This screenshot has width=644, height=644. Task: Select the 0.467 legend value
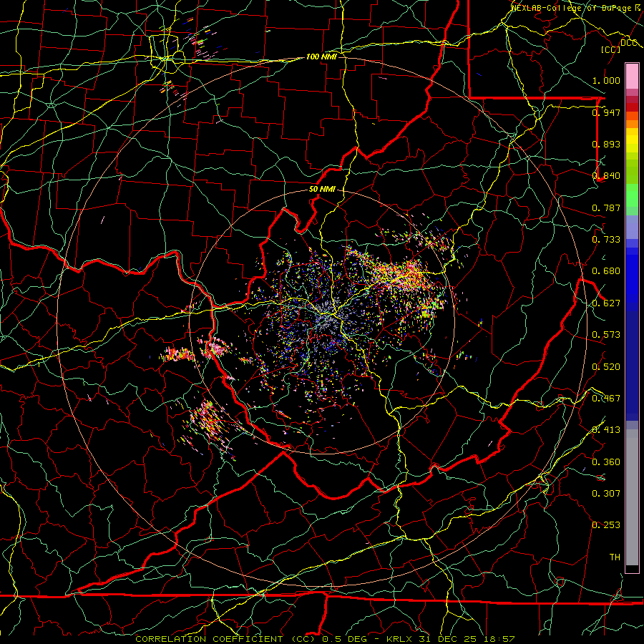pos(606,399)
